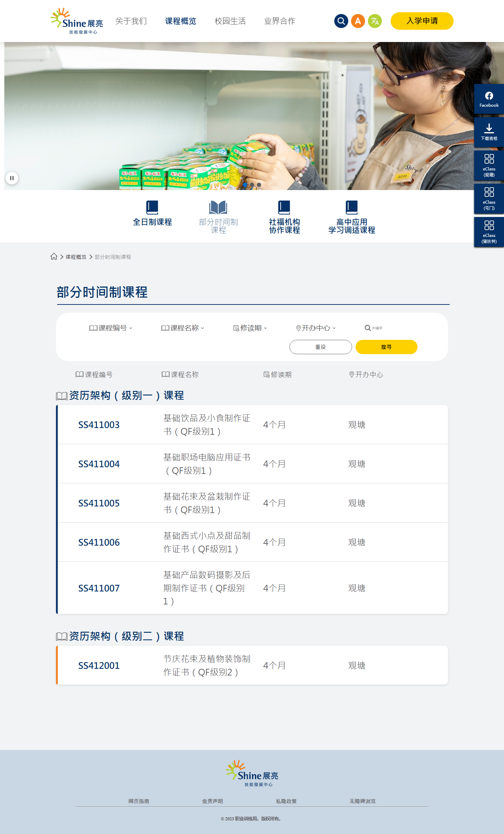Open the 关于我们 menu item
Screen dimensions: 504x834
tap(131, 21)
